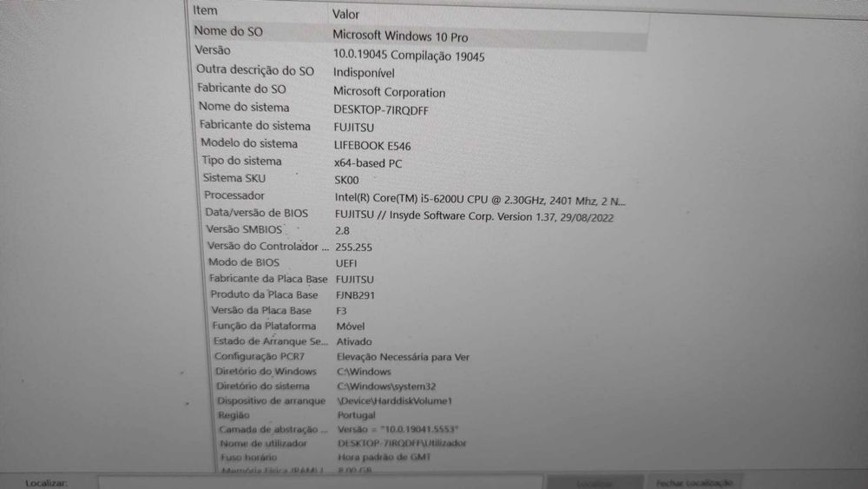Screen dimensions: 868x489
Task: Click Intel Core i5-6200U processor value
Action: (x=480, y=200)
